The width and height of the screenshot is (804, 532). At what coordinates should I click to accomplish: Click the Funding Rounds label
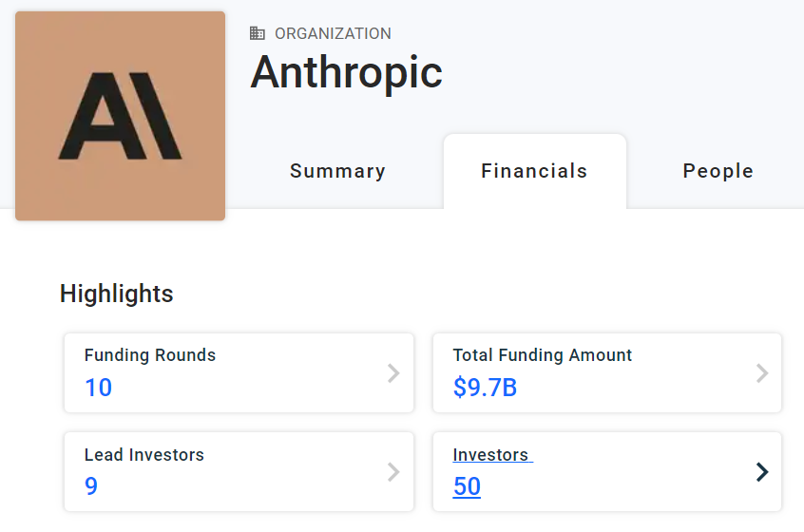click(150, 355)
